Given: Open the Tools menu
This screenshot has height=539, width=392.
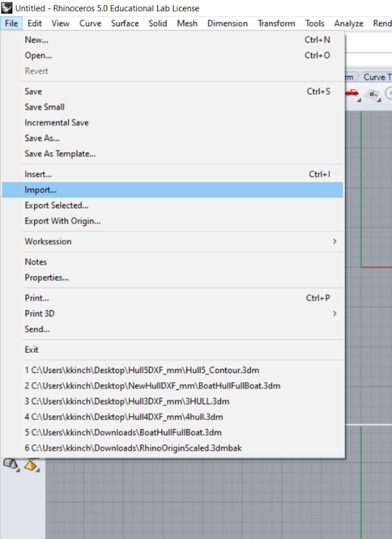Looking at the screenshot, I should (x=315, y=24).
